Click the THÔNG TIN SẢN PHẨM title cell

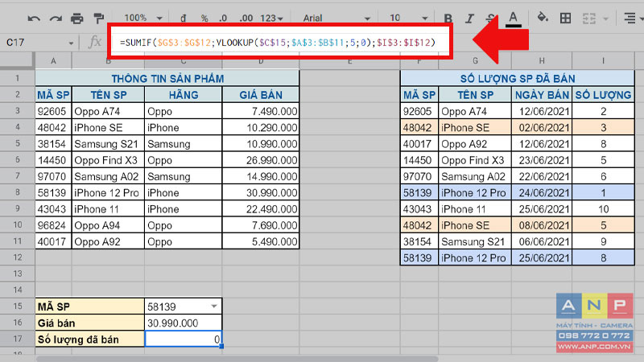[167, 78]
